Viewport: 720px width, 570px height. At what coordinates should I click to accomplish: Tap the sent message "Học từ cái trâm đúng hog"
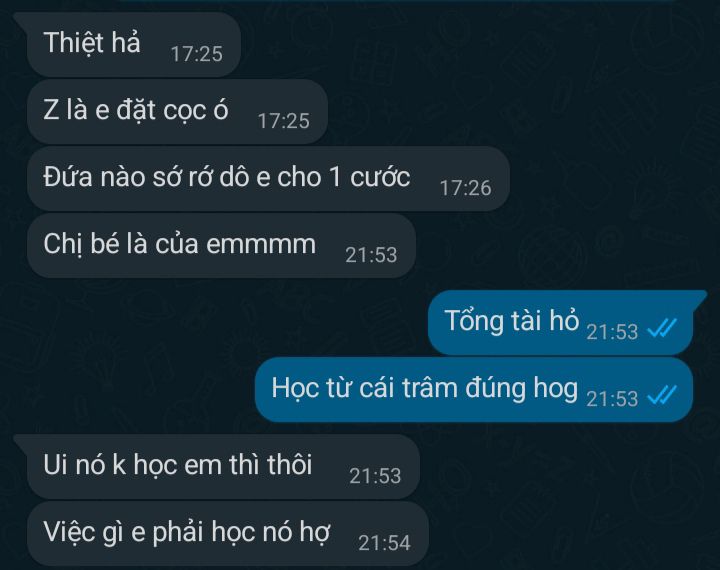(x=474, y=390)
